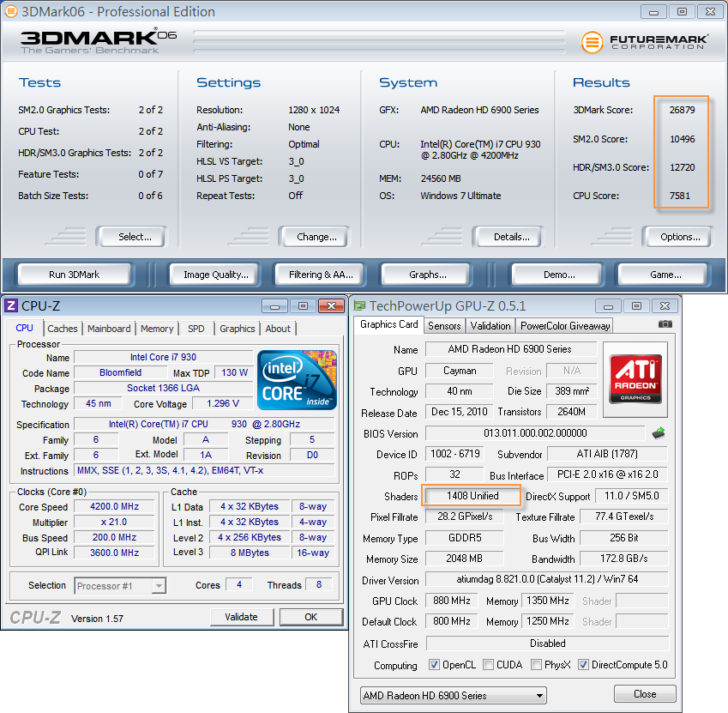728x713 pixels.
Task: Click the 3DMark06 logo banner
Action: pyautogui.click(x=99, y=42)
